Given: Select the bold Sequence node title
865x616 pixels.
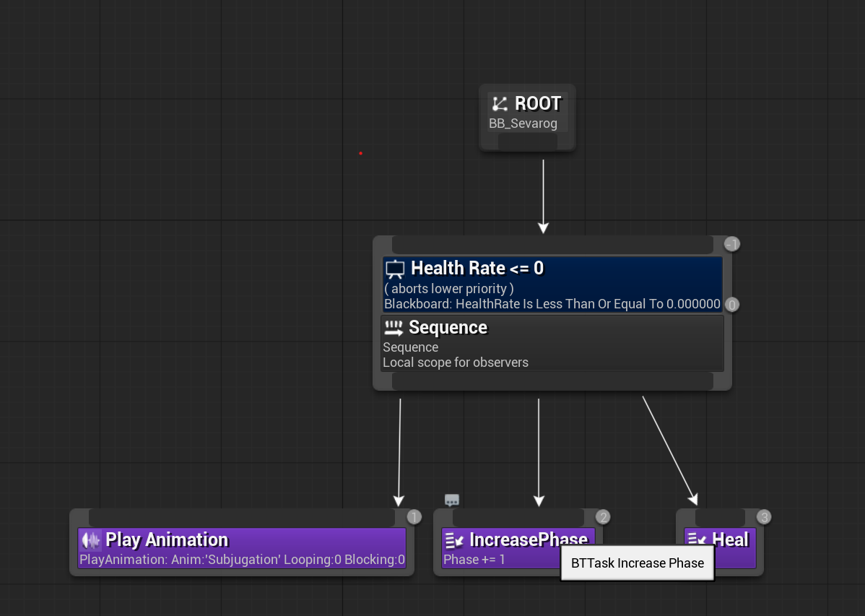Looking at the screenshot, I should pos(448,328).
